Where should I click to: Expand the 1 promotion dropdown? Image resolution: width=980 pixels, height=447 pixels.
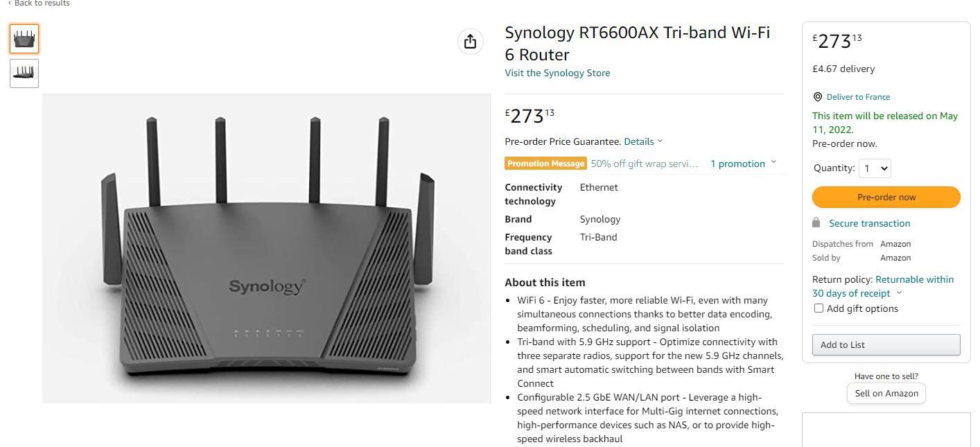[x=743, y=164]
